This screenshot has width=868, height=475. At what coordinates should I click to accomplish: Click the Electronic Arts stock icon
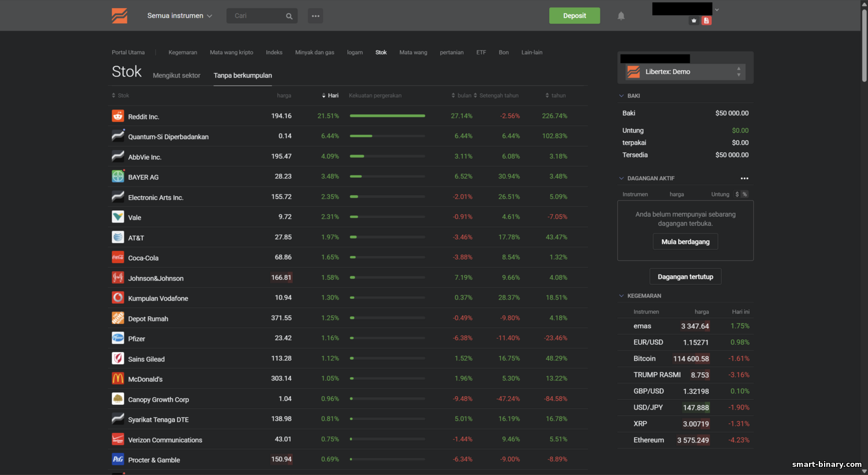point(118,196)
